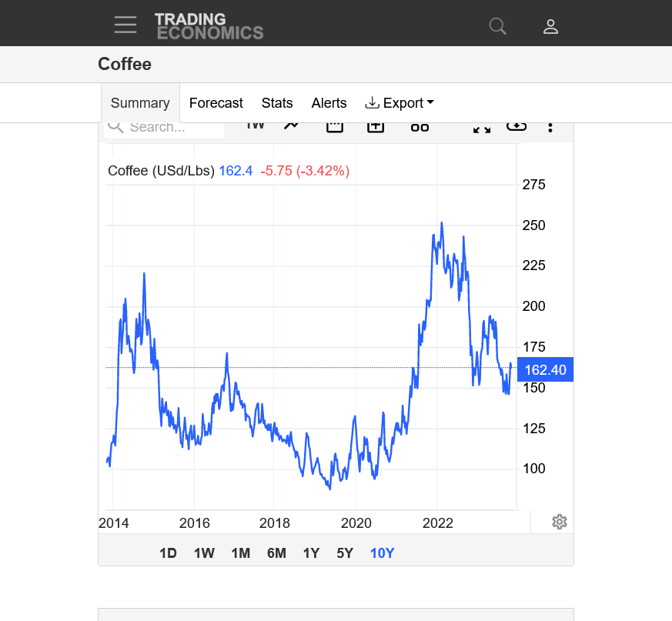The width and height of the screenshot is (672, 621).
Task: Open the Stats tab
Action: [x=277, y=103]
